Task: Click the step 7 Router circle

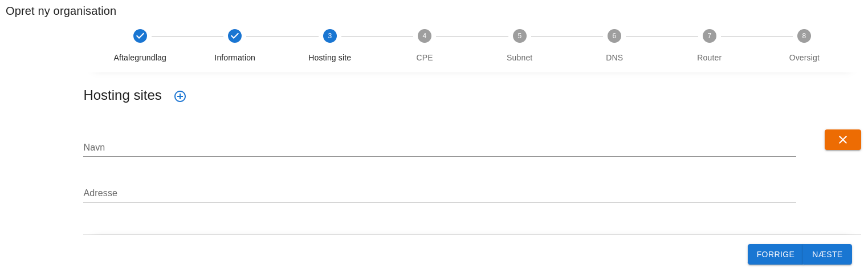Action: click(709, 36)
